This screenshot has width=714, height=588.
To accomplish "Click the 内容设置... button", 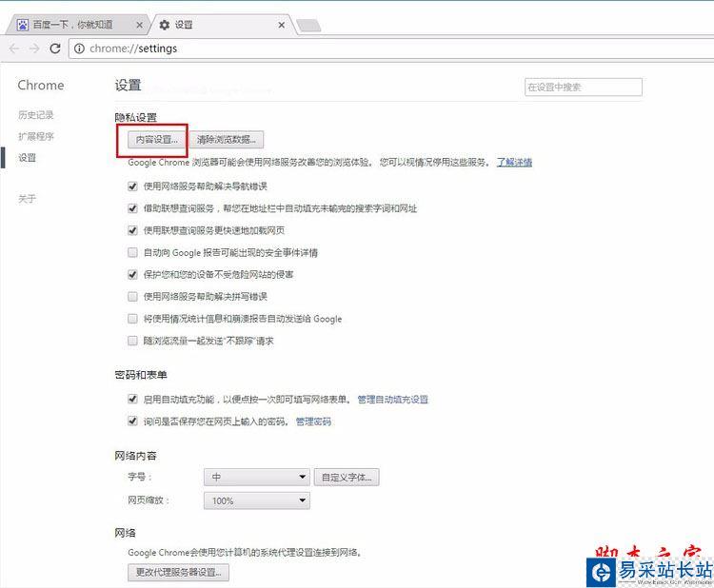I will coord(157,140).
